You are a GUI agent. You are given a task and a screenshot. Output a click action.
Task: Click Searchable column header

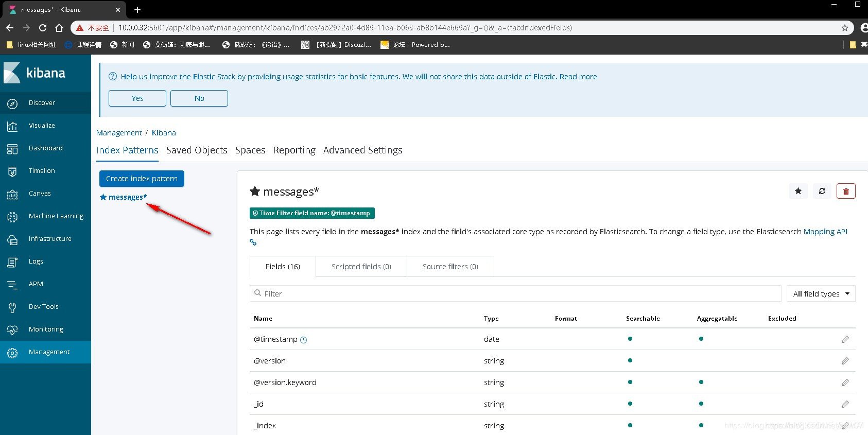643,319
